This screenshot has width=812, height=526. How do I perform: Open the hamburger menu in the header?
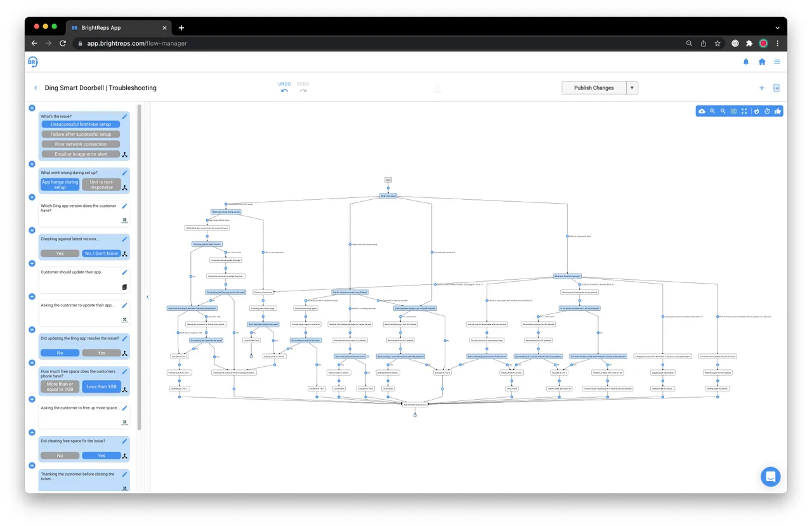pyautogui.click(x=777, y=62)
